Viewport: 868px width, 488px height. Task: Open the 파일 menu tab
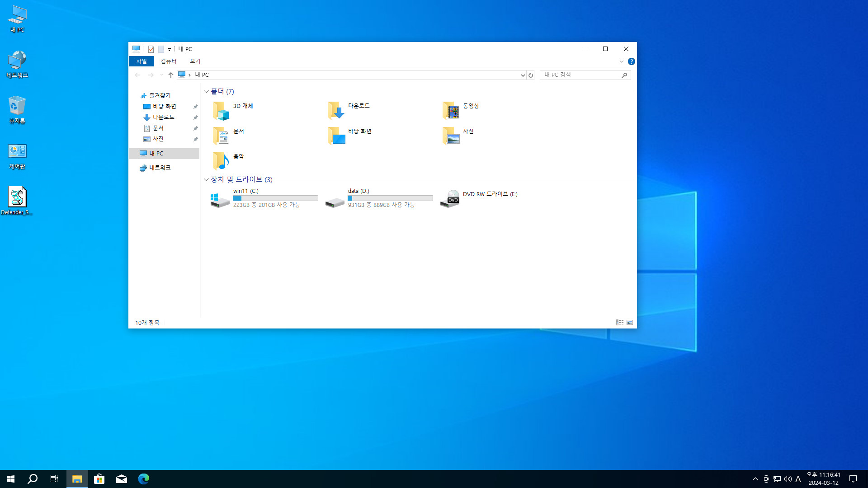click(x=142, y=61)
